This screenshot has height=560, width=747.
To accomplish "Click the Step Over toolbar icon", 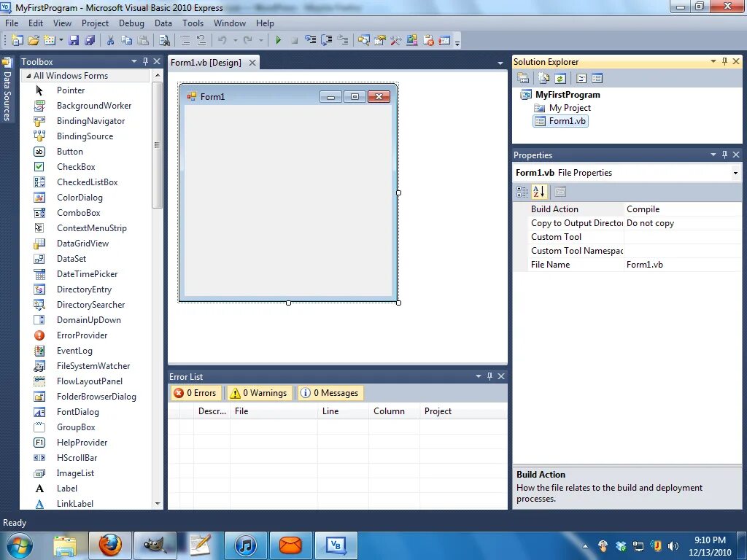I will tap(327, 41).
